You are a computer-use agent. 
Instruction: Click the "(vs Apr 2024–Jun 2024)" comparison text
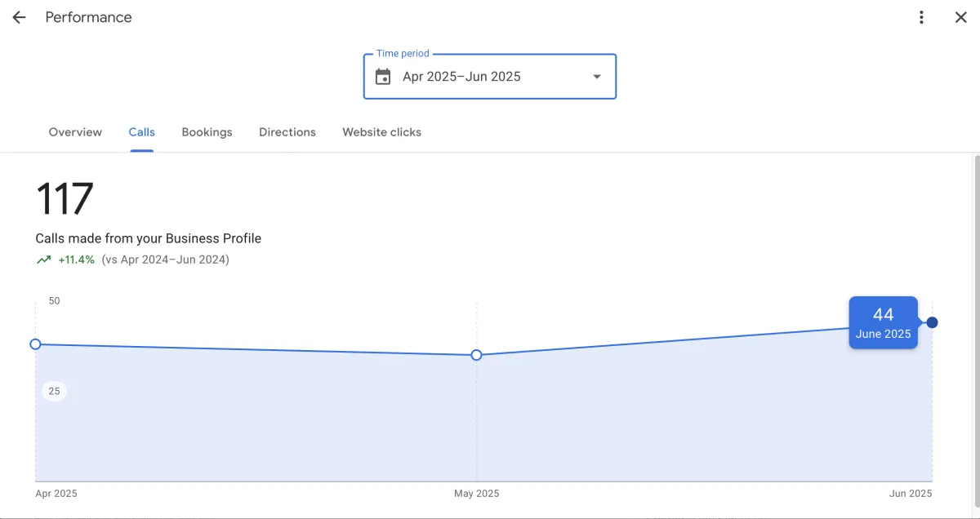click(166, 260)
